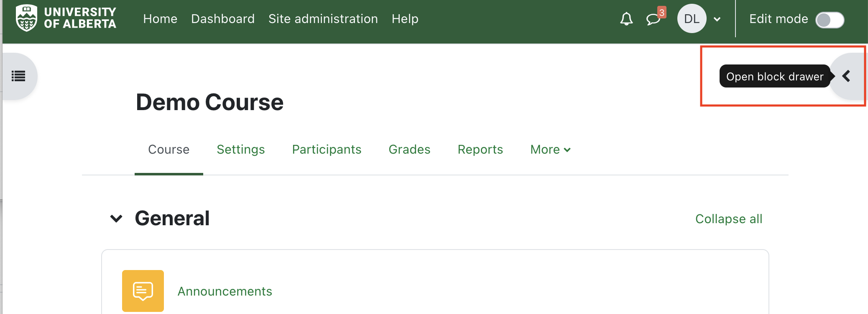
Task: Turn on Edit mode switch
Action: [830, 20]
